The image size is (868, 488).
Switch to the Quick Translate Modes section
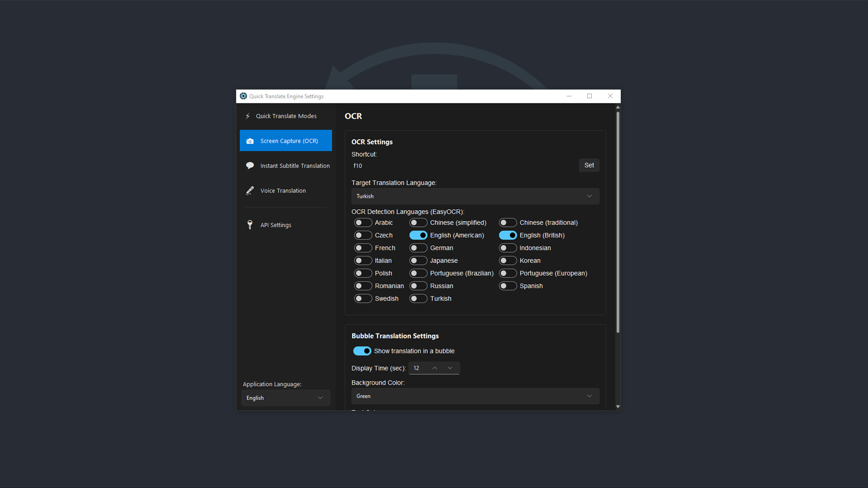click(286, 116)
